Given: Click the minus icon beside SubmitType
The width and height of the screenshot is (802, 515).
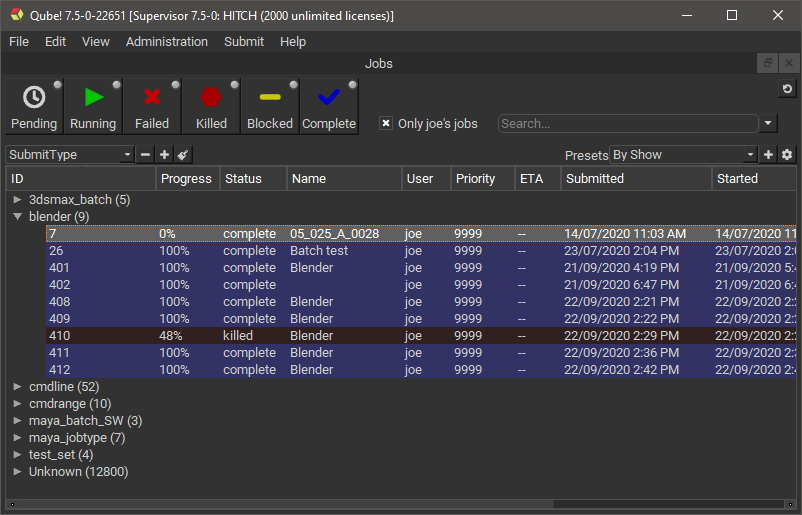Looking at the screenshot, I should pyautogui.click(x=146, y=155).
